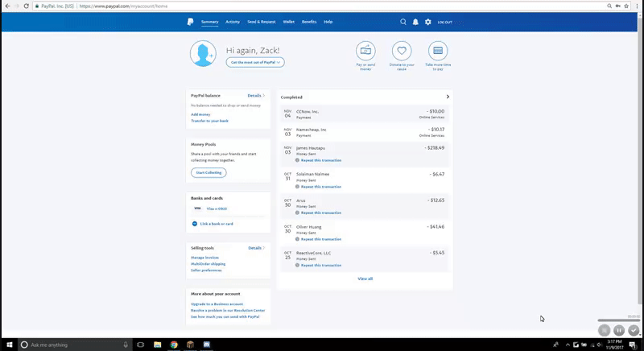
Task: Open Resolution Center problem link
Action: (228, 311)
